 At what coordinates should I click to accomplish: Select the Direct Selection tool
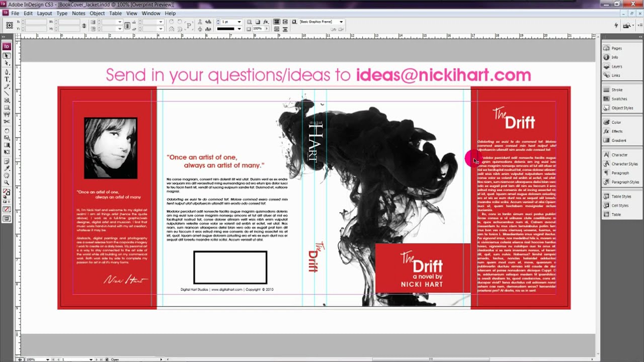[7, 63]
